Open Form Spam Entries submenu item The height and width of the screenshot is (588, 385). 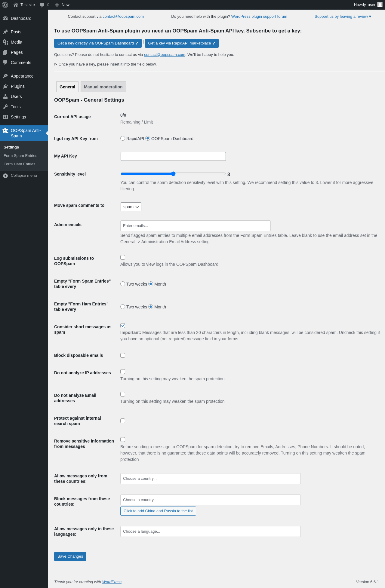click(x=20, y=156)
